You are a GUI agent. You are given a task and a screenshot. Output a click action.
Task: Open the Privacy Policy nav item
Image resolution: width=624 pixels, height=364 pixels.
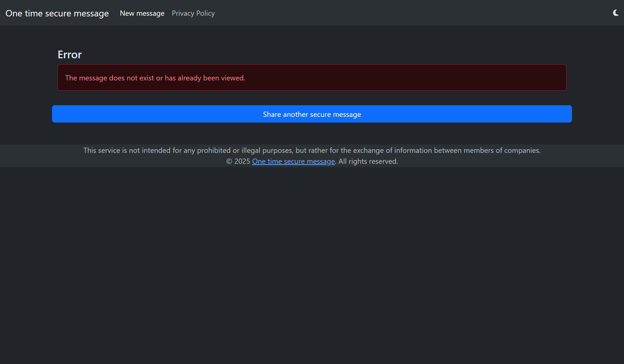(193, 13)
